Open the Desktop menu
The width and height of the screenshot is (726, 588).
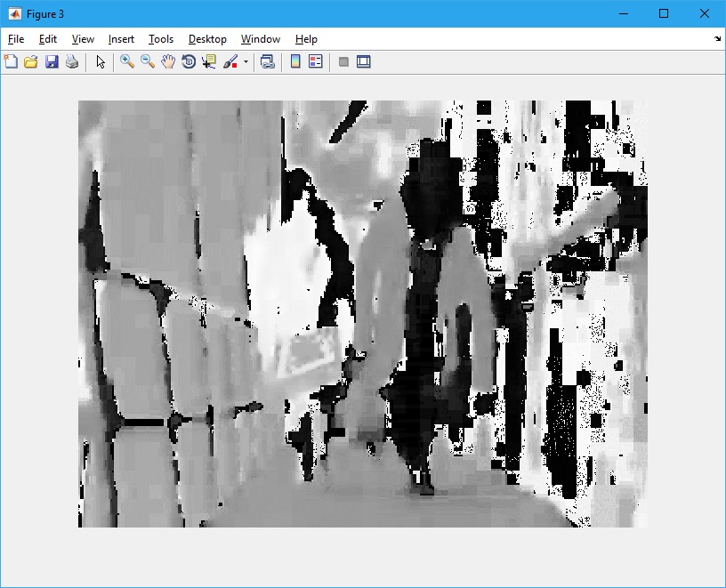tap(207, 39)
